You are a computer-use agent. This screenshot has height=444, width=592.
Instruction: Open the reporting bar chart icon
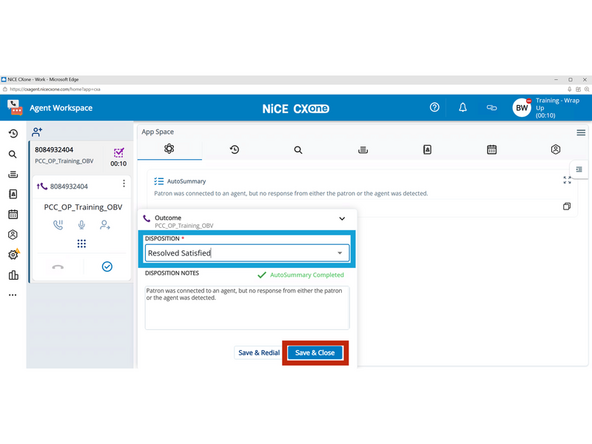tap(13, 275)
